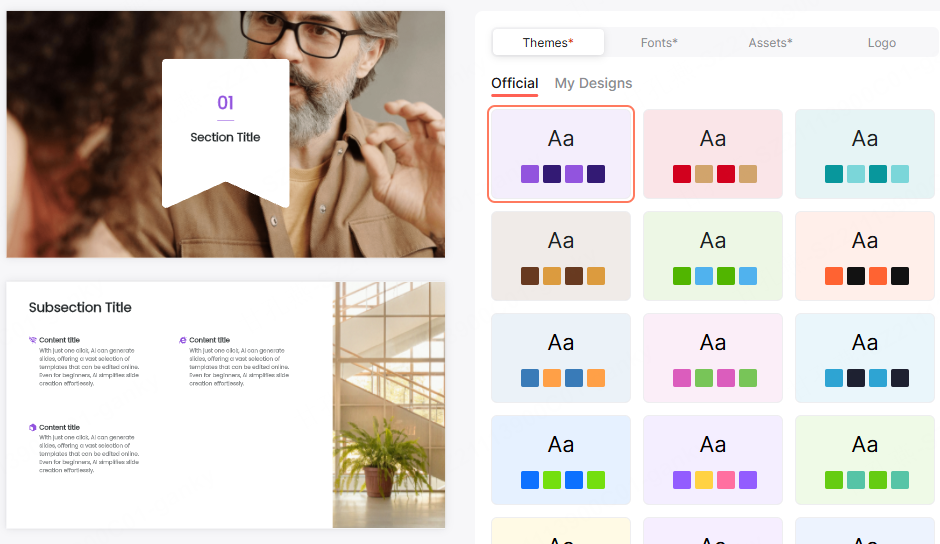Pick the pink and green theme card
This screenshot has width=940, height=544.
pyautogui.click(x=713, y=358)
